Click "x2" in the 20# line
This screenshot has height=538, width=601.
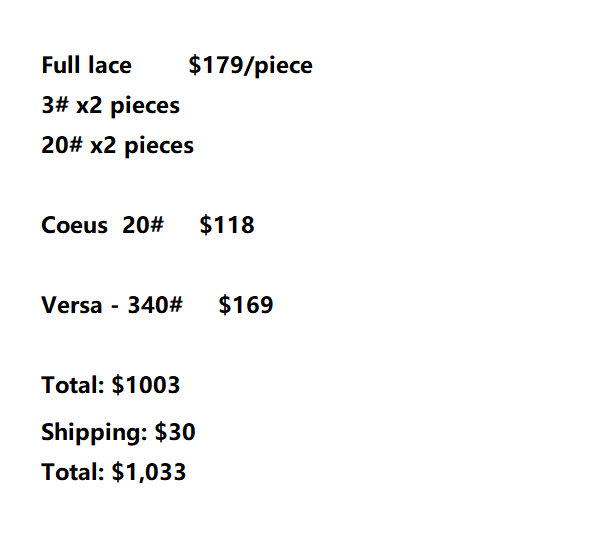point(103,146)
